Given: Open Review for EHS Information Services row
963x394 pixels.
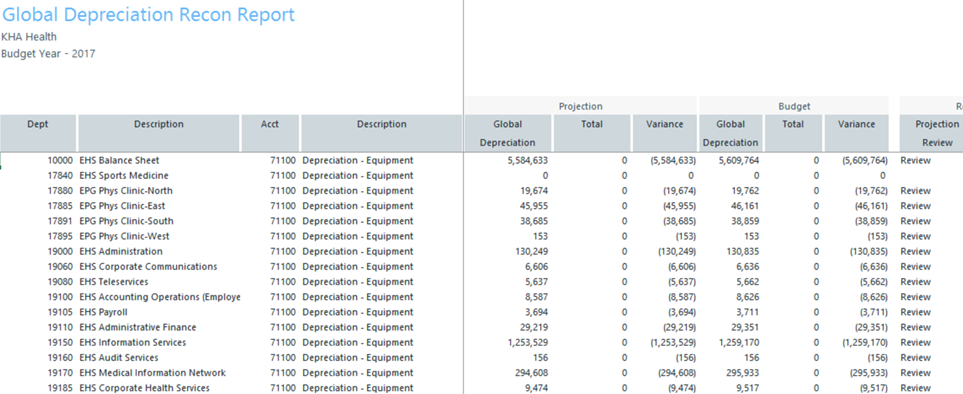Looking at the screenshot, I should [916, 343].
